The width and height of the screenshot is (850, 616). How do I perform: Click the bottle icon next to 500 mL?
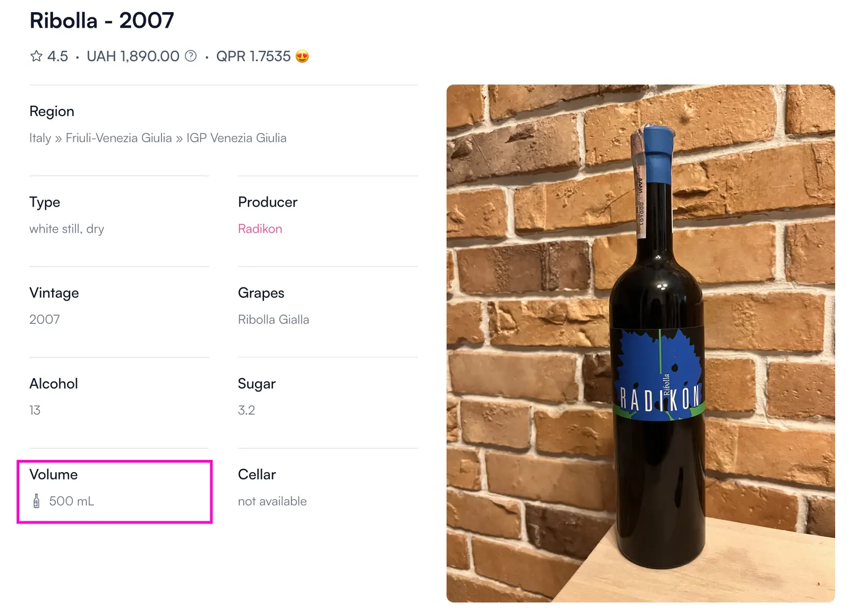(36, 501)
